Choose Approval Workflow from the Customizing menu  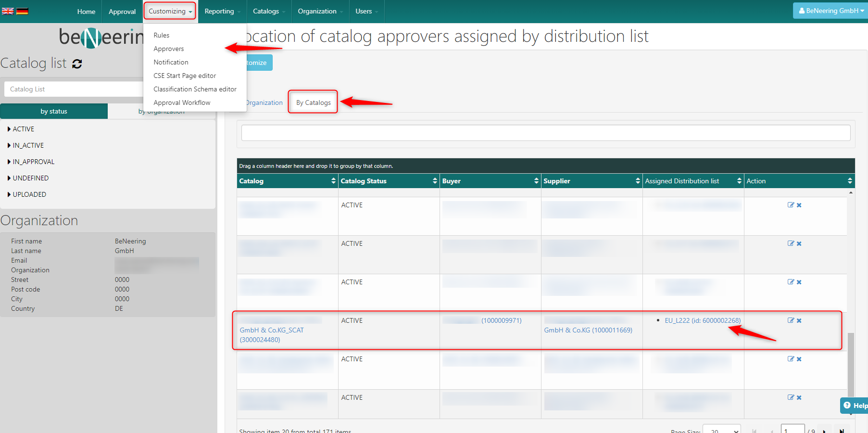point(182,102)
